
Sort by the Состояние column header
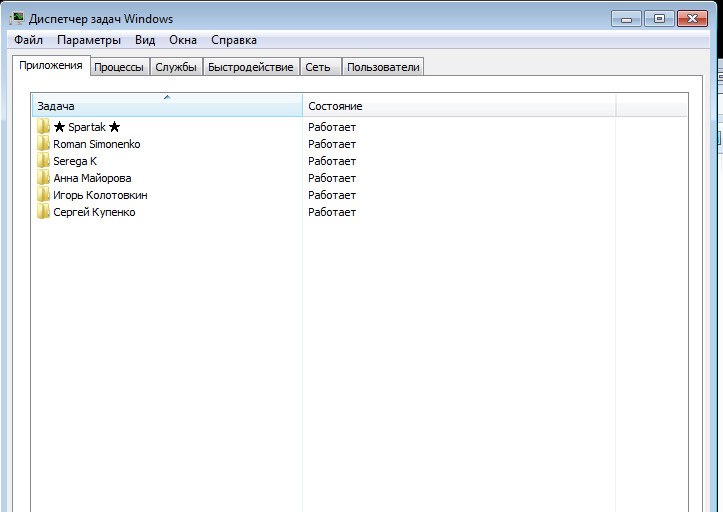(x=459, y=106)
